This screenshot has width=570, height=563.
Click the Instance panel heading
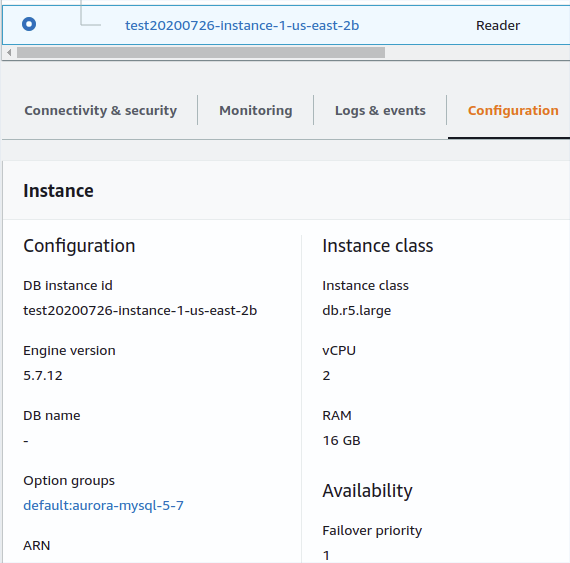[x=59, y=191]
